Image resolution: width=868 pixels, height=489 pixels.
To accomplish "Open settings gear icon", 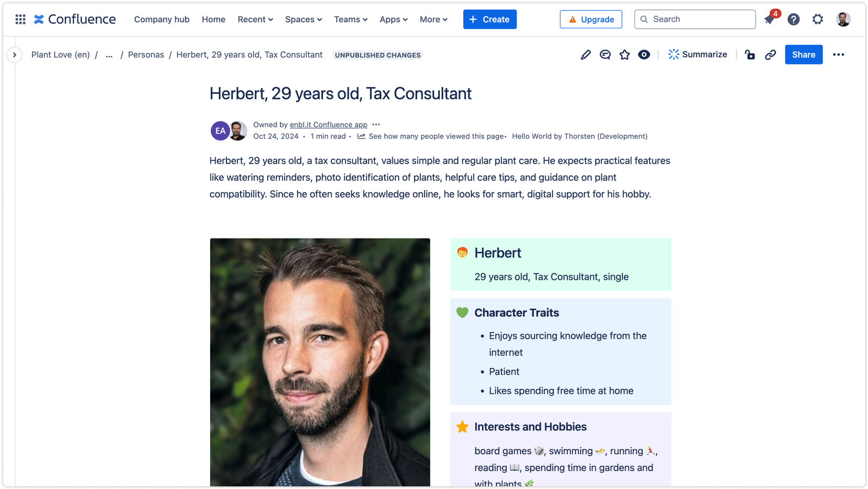I will pyautogui.click(x=817, y=20).
